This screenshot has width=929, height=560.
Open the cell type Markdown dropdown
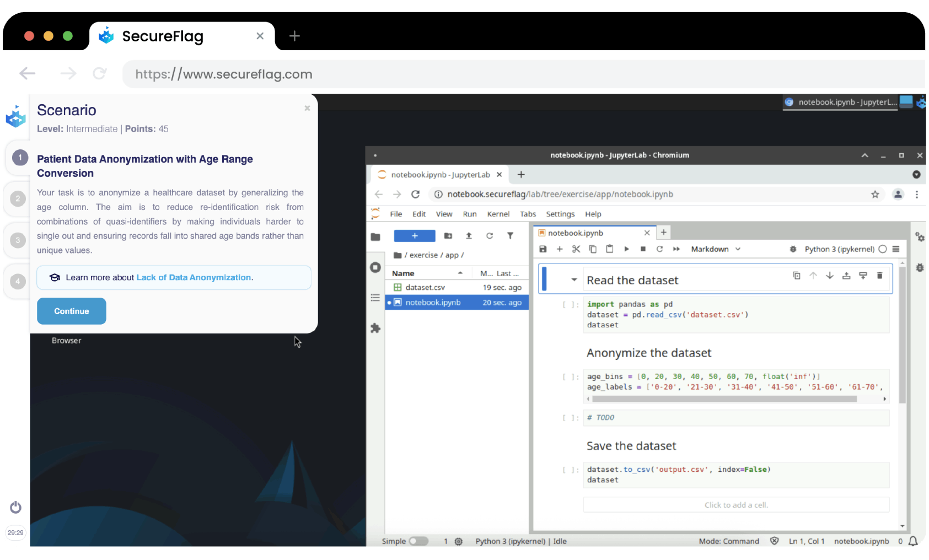coord(716,249)
